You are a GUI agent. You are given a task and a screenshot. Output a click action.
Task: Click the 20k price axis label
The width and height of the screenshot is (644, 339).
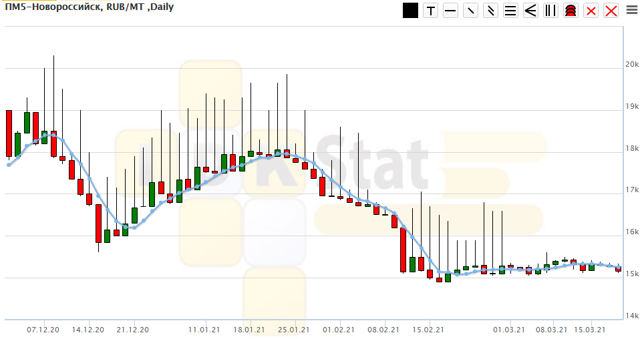[632, 64]
